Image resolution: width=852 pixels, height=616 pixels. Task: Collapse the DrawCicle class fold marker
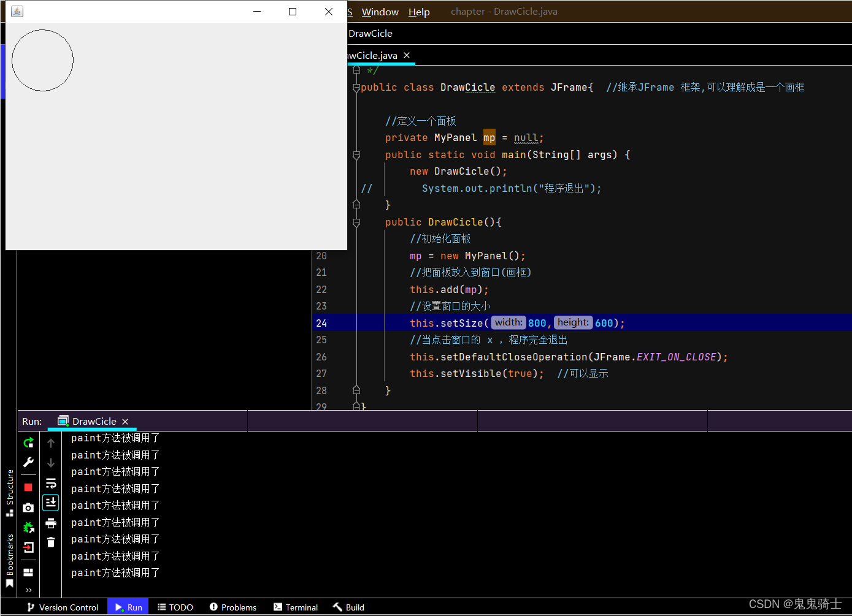pos(356,88)
